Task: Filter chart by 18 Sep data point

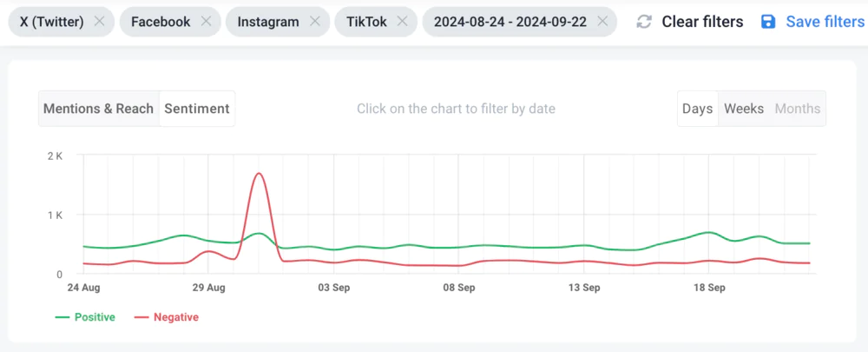Action: [708, 232]
